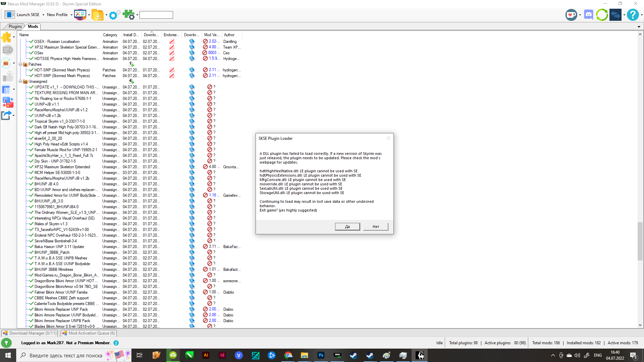Click the green puzzle-piece gear toolbar icon
Screen dimensions: 644x362
coord(128,15)
